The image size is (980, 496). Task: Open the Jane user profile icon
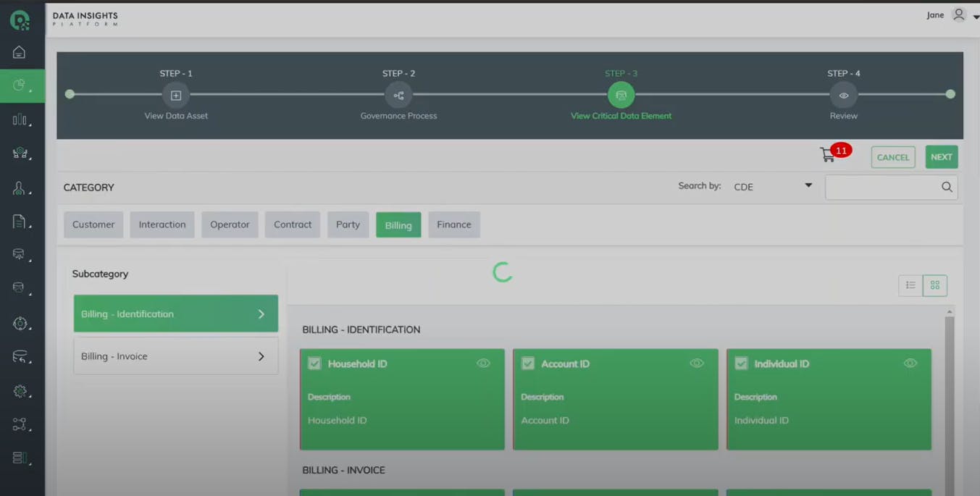click(958, 14)
